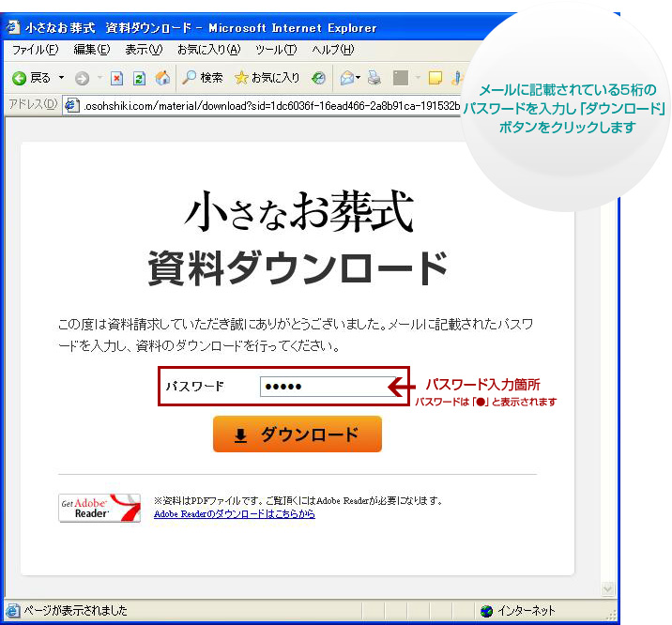
Task: Open Favorites (お気に入り) star toolbar button
Action: [x=267, y=78]
